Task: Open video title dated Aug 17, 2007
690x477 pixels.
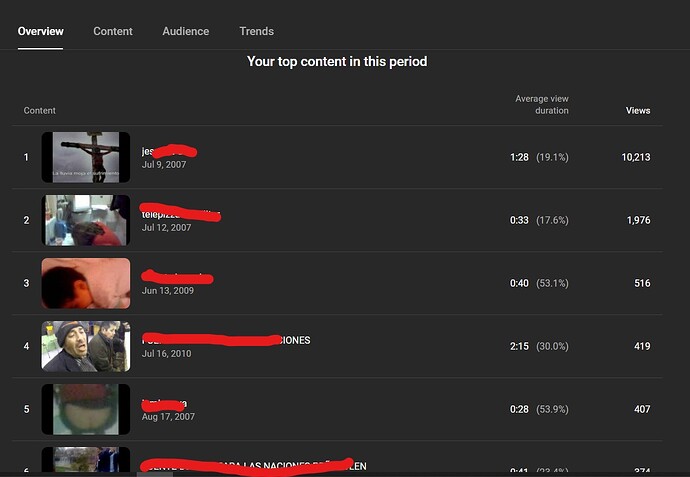Action: [x=164, y=404]
